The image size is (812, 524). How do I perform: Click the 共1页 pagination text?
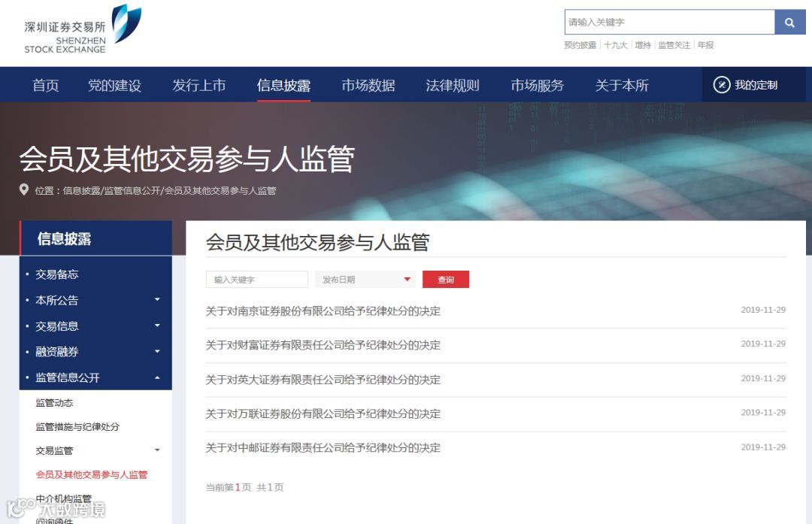click(271, 487)
